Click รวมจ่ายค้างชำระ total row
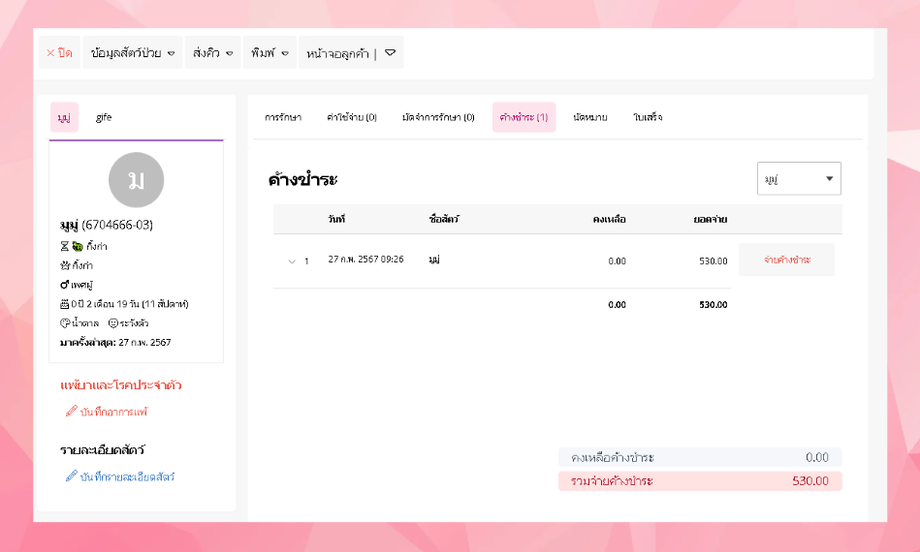 click(x=700, y=481)
